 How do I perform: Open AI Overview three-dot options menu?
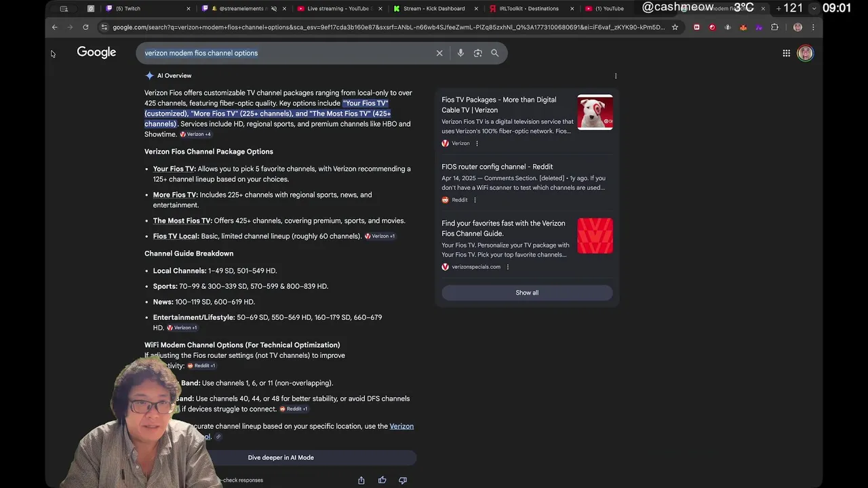[x=616, y=76]
